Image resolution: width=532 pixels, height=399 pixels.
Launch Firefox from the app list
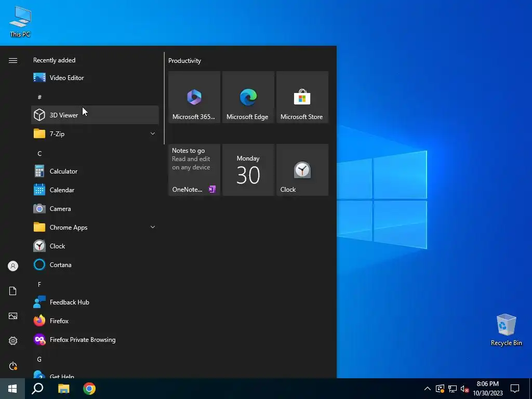[x=95, y=321]
